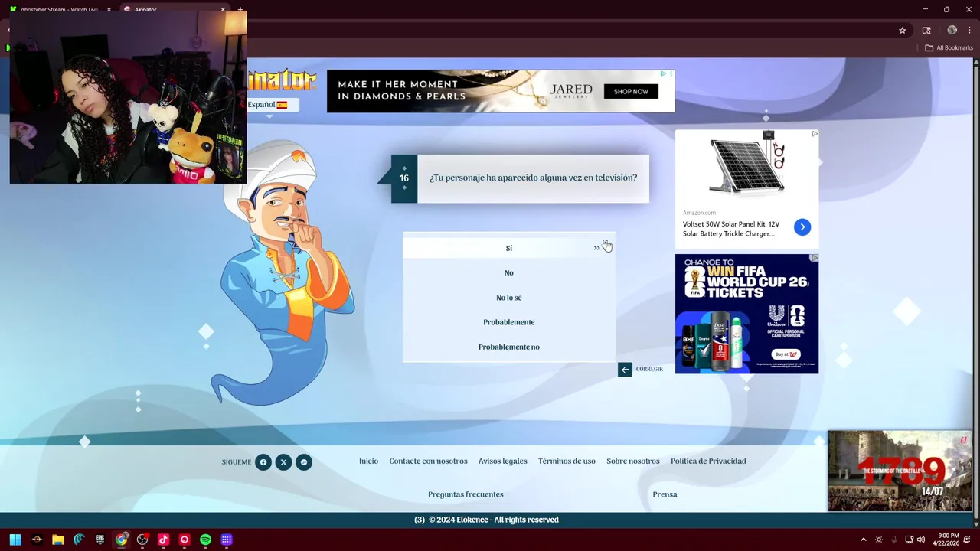
Task: Open the Voltset solar panel ad image
Action: click(746, 167)
